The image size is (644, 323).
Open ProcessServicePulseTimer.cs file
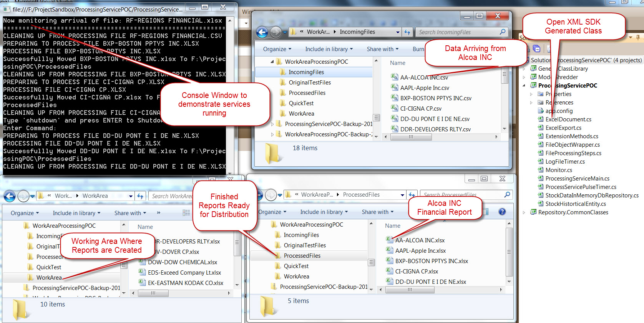581,187
